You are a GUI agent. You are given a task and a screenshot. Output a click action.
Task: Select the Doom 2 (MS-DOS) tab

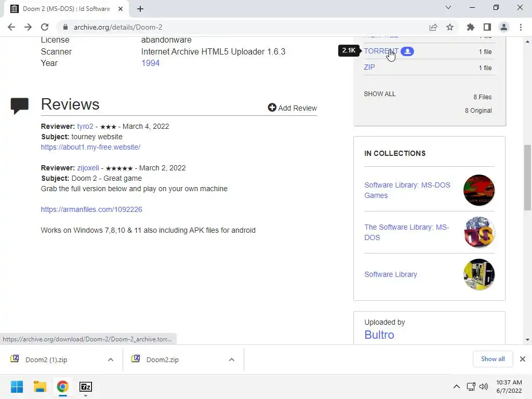[66, 9]
